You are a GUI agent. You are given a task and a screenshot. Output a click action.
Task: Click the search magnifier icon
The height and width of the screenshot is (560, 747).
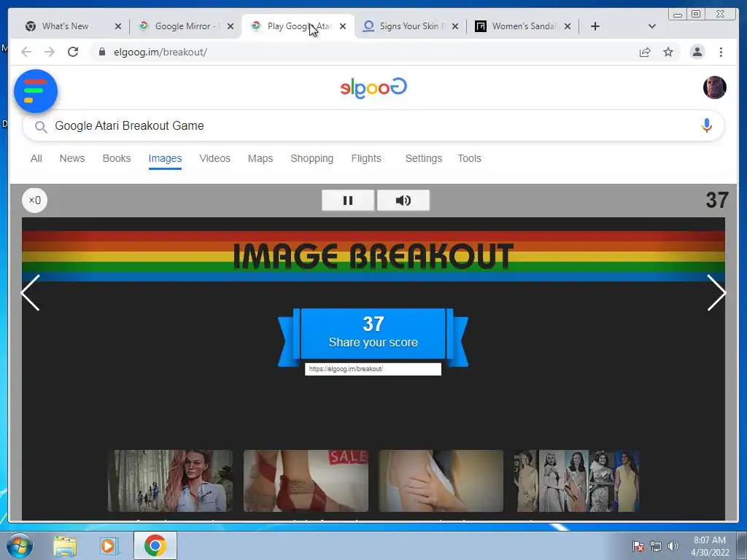tap(41, 126)
